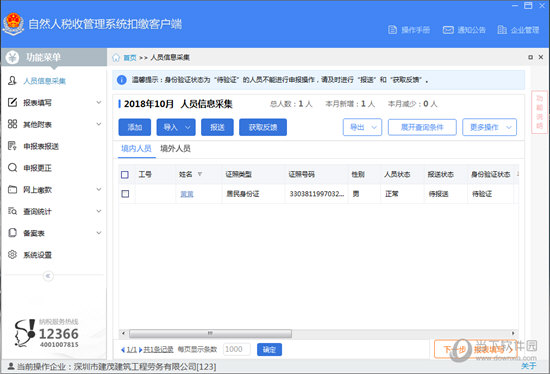Expand the 报表填写 menu chevron
The height and width of the screenshot is (374, 550).
[x=99, y=102]
